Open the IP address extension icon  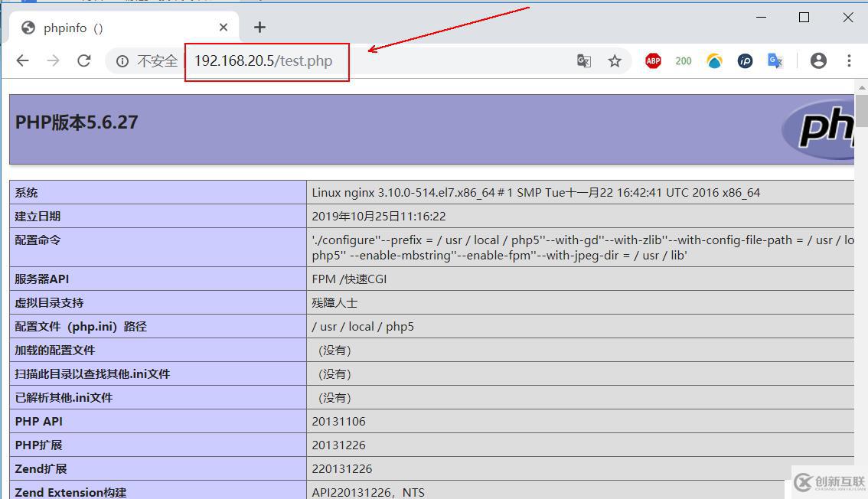tap(745, 60)
